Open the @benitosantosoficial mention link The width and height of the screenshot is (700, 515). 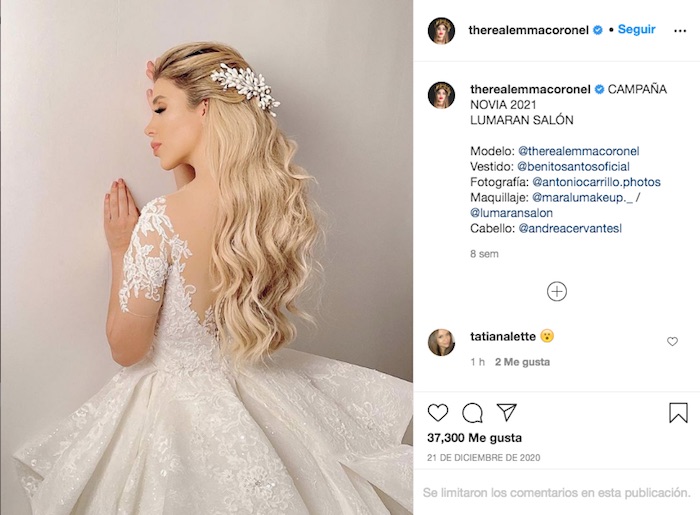[x=573, y=166]
